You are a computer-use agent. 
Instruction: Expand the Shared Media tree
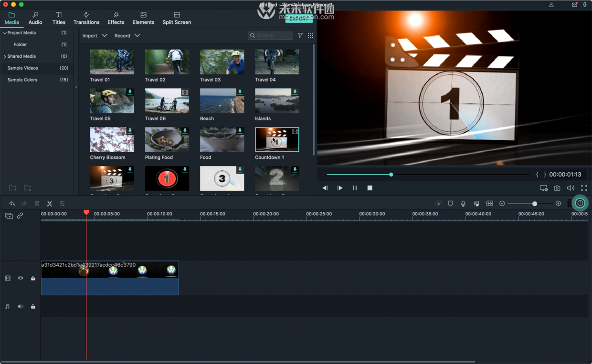(x=5, y=56)
